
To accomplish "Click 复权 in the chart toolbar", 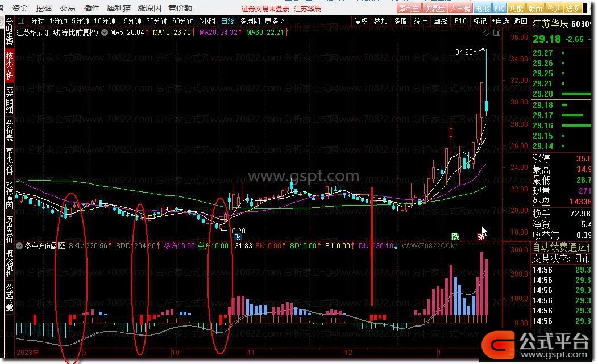I will [361, 21].
